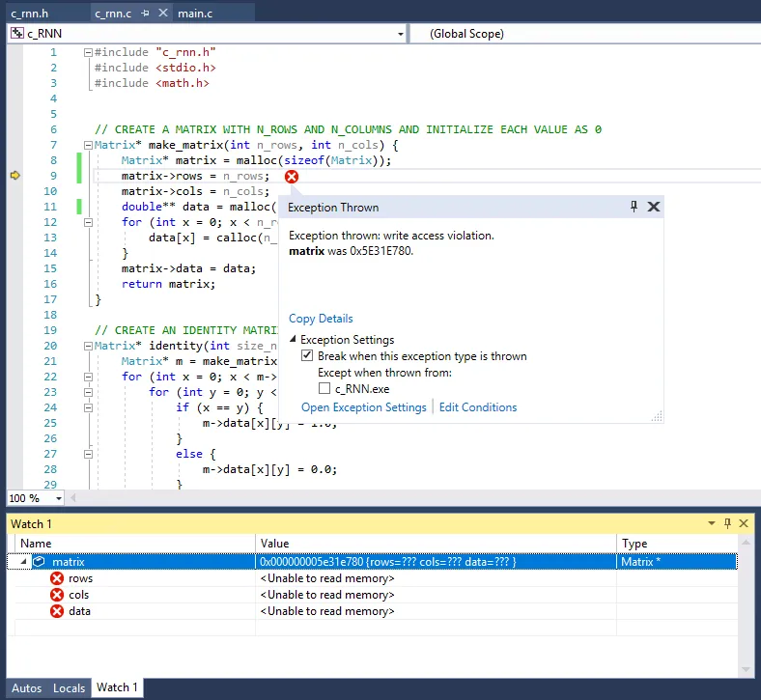Toggle 'Break when this exception type is thrown'
Screen dimensions: 761x700
pos(308,356)
